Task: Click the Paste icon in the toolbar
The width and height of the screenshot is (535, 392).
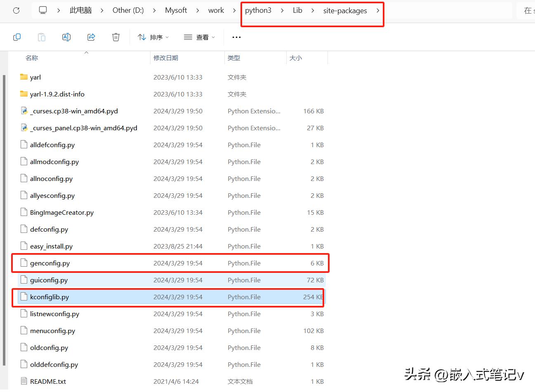Action: point(41,37)
